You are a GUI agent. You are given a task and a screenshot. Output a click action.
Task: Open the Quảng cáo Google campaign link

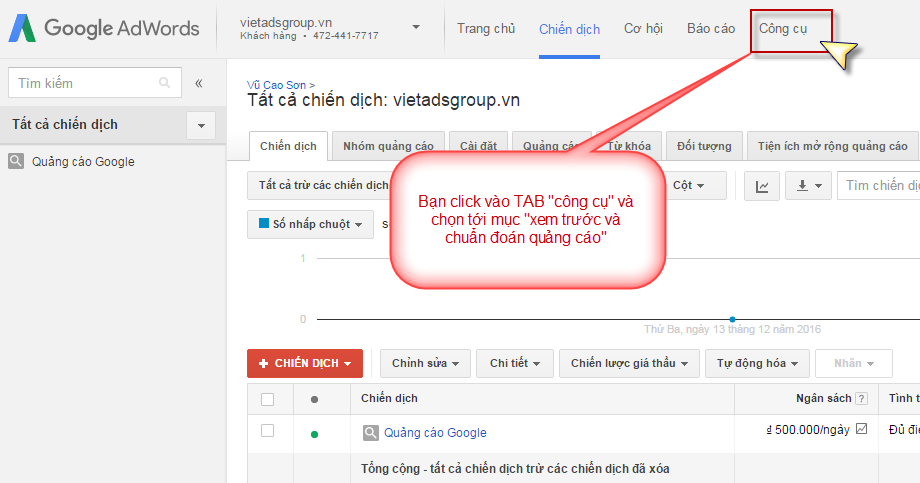tap(435, 433)
